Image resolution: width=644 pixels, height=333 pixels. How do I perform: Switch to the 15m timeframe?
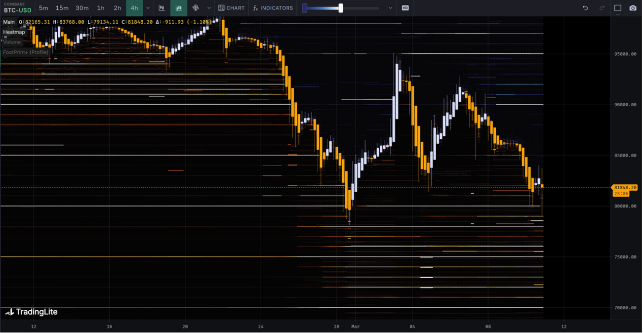(x=62, y=8)
